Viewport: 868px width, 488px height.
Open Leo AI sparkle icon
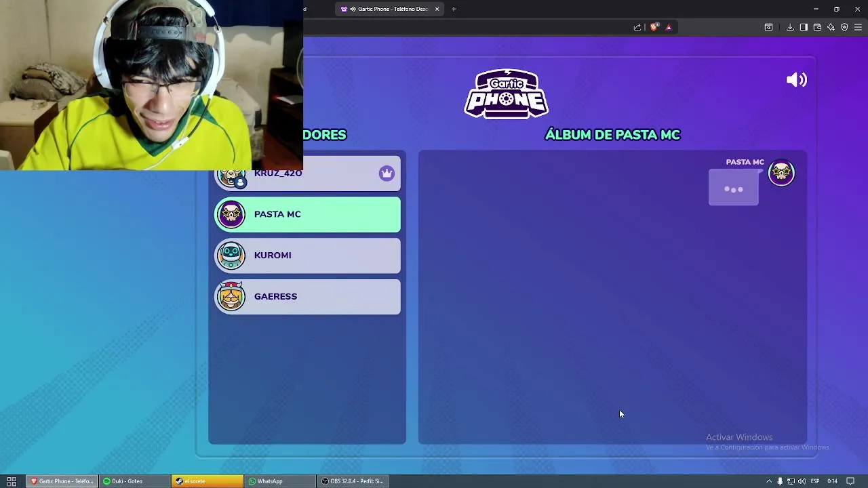tap(831, 27)
